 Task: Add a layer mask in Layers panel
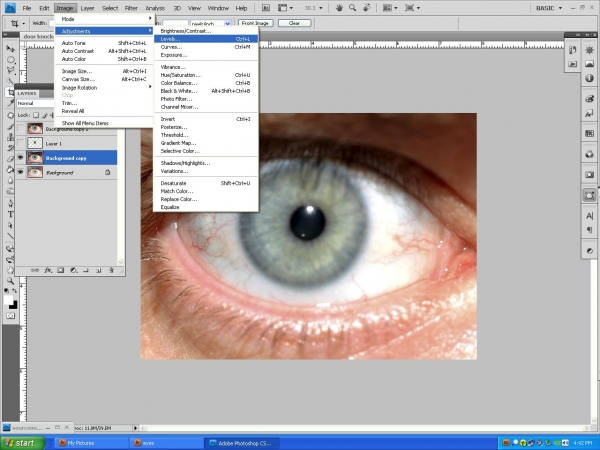click(x=60, y=270)
